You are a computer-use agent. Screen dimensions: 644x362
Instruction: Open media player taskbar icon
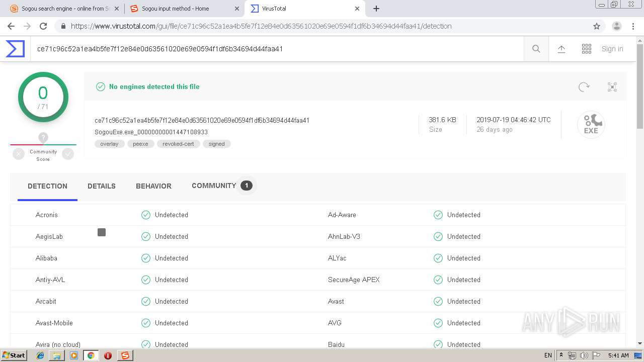pos(74,355)
